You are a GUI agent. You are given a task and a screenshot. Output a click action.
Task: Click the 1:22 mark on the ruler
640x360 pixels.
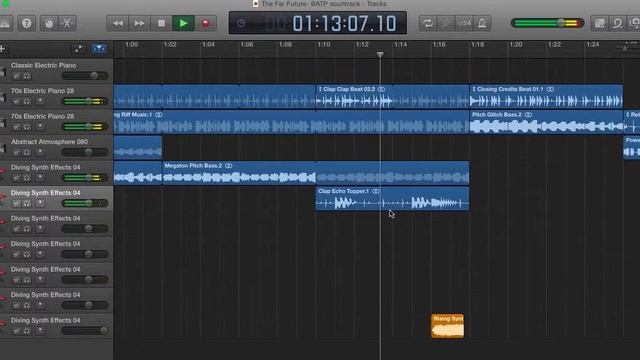(x=554, y=44)
